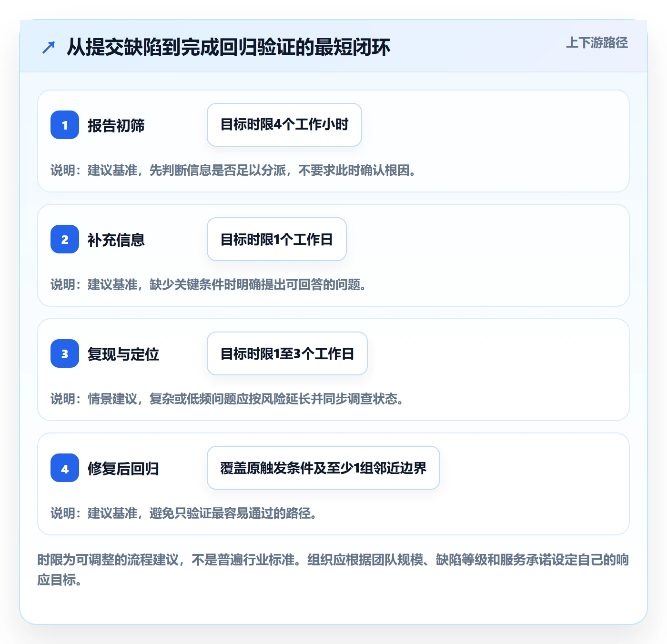Select the 补充信息 step heading
This screenshot has width=667, height=644.
click(116, 240)
